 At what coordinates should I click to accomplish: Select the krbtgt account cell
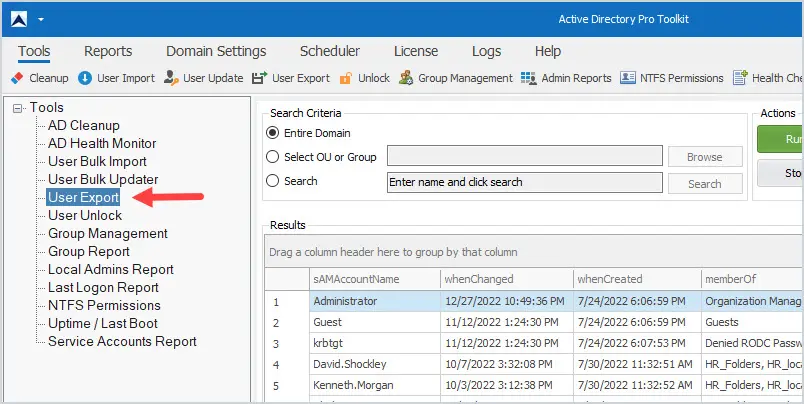[x=375, y=344]
